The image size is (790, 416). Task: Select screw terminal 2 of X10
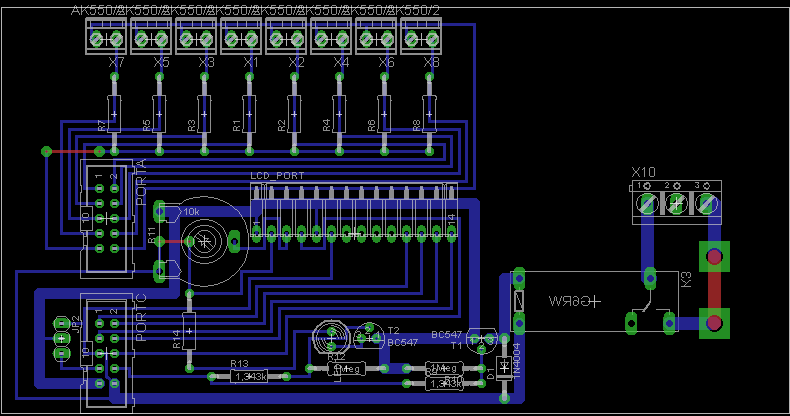(x=677, y=204)
